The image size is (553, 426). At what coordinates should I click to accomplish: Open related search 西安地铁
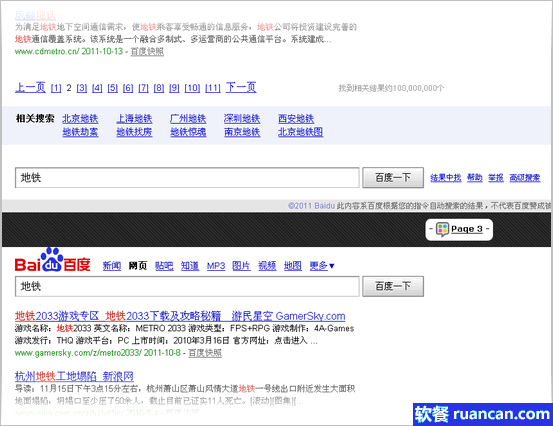[296, 118]
